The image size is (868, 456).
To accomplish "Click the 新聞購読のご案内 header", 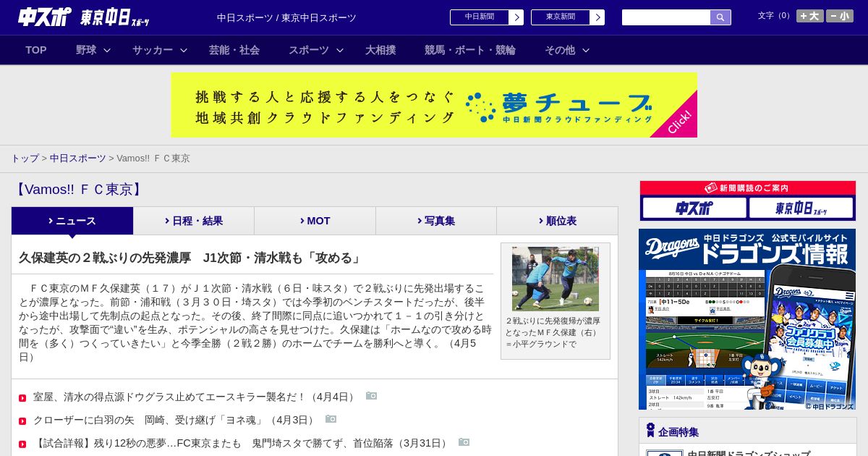I will pos(748,188).
